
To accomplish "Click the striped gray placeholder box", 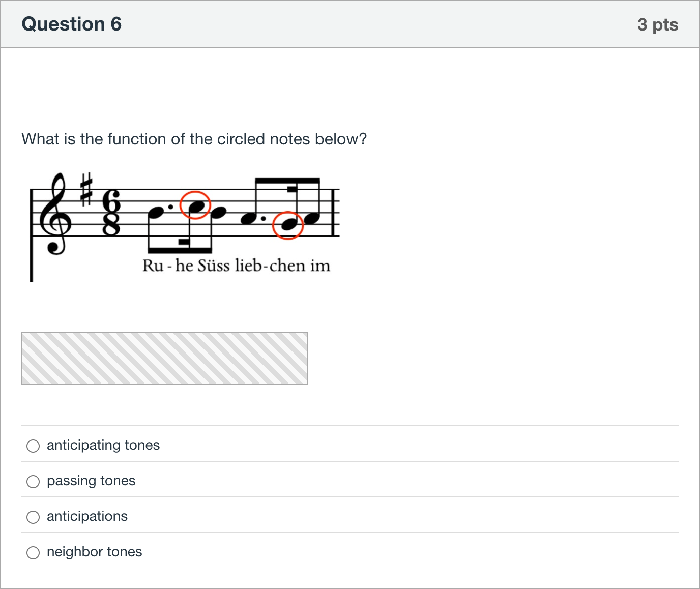I will (165, 358).
